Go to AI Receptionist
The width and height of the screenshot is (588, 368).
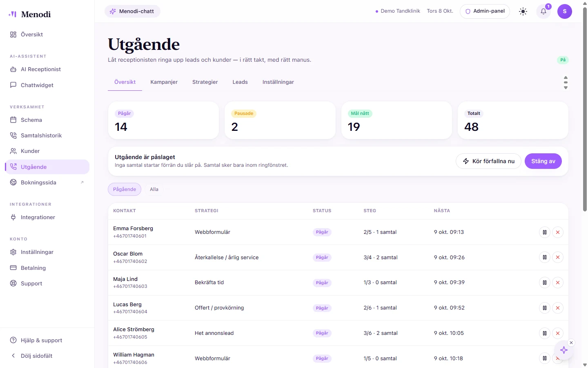tap(47, 70)
